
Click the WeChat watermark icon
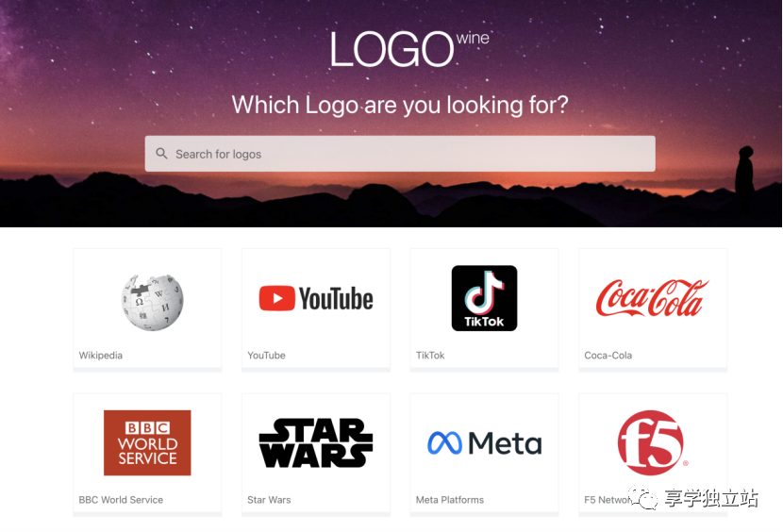point(643,497)
